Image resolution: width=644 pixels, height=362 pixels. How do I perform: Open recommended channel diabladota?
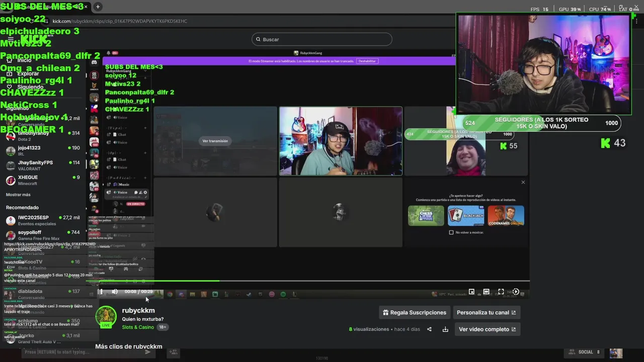pos(43,294)
